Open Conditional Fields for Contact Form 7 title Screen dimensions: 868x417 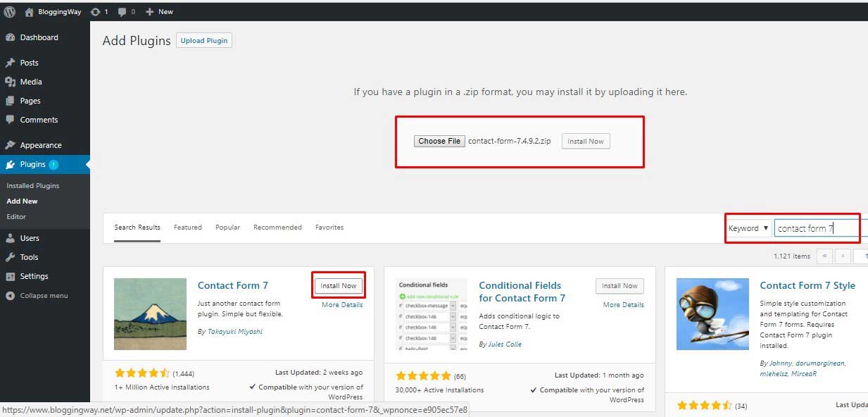click(x=522, y=292)
